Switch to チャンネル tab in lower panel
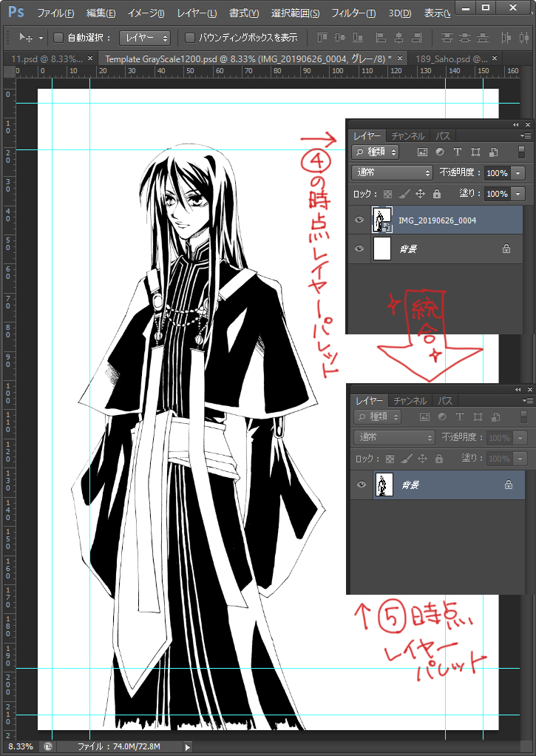 pyautogui.click(x=410, y=401)
